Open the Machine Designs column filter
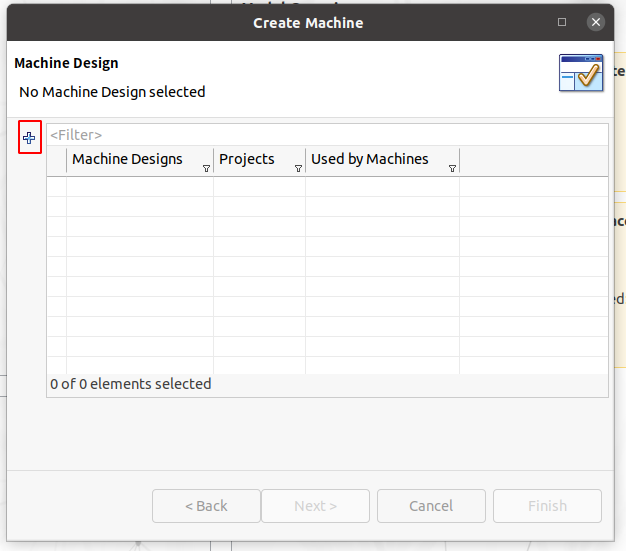Image resolution: width=626 pixels, height=551 pixels. 206,168
